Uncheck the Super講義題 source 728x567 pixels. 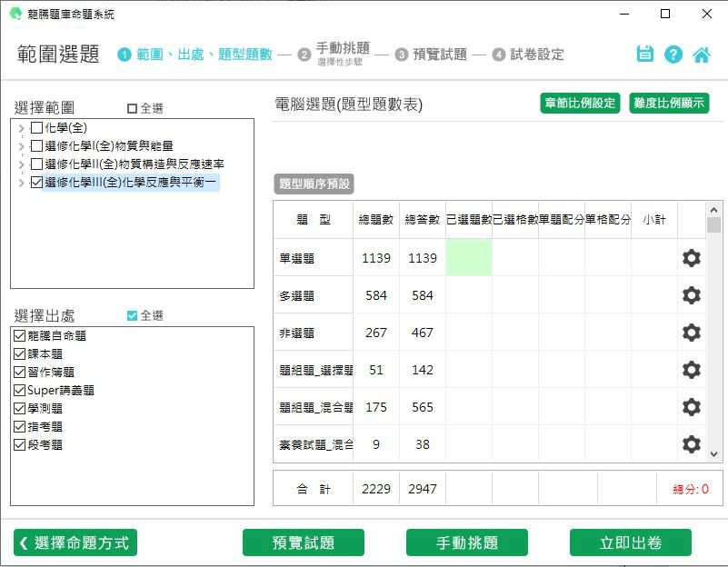[19, 390]
